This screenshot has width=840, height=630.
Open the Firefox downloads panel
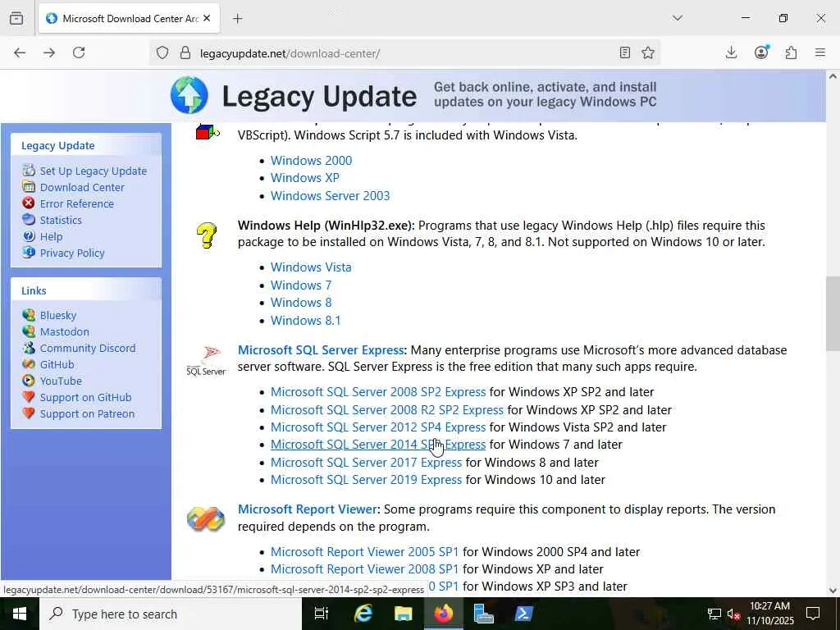click(731, 52)
